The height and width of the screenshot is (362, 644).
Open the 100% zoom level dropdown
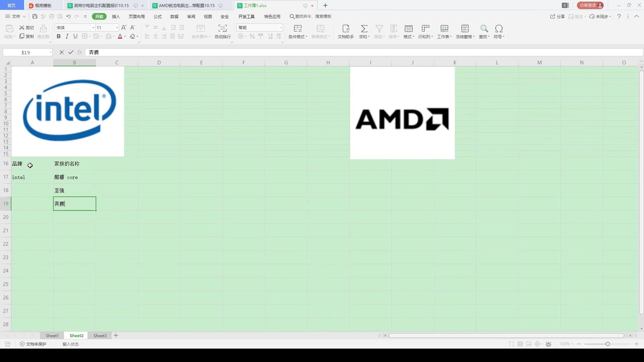point(566,344)
